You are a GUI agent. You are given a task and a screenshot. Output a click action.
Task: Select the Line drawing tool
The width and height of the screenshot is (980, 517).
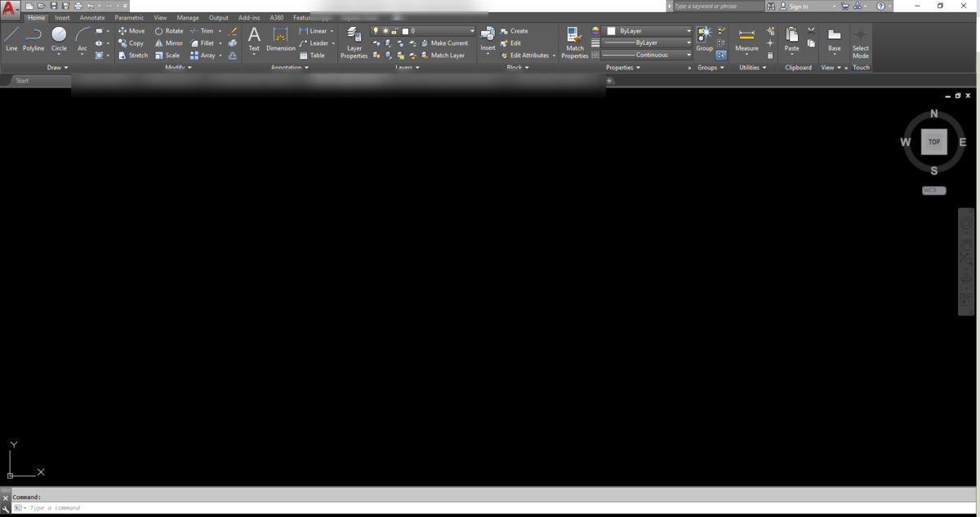[11, 39]
